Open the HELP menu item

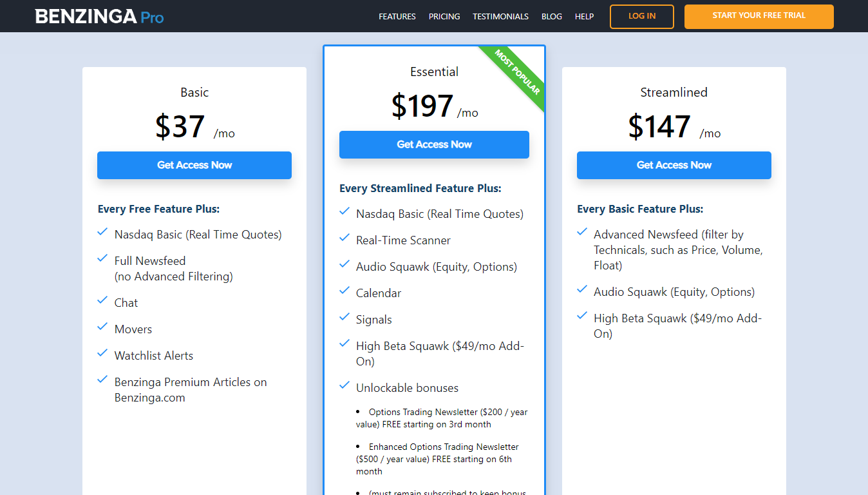pyautogui.click(x=584, y=16)
